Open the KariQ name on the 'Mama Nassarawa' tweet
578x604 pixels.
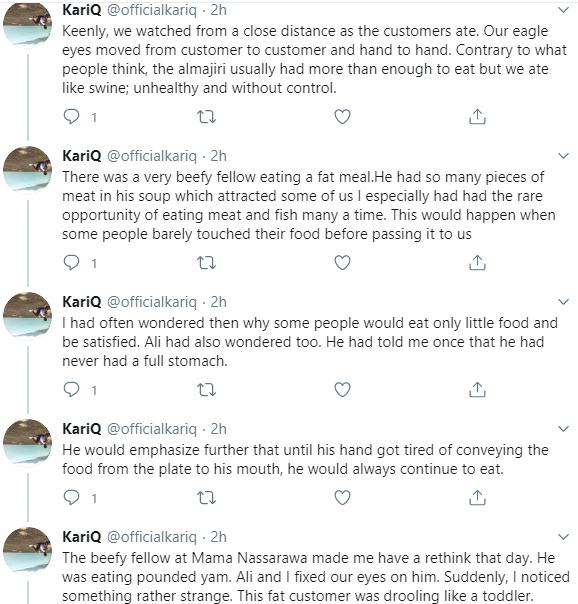[82, 537]
